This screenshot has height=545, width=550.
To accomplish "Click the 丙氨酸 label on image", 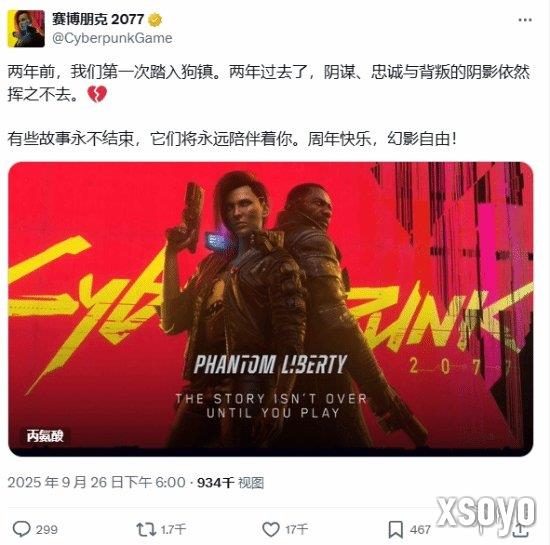I will [x=45, y=436].
